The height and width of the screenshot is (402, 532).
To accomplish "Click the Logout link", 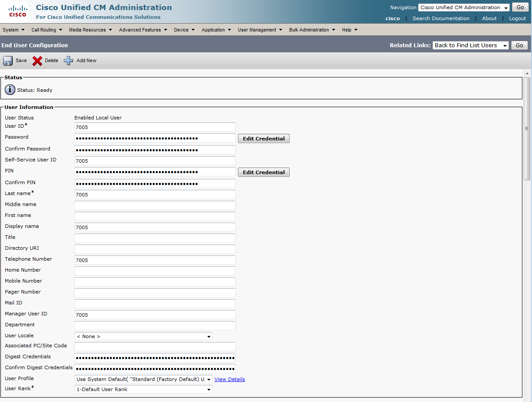I will click(x=517, y=18).
